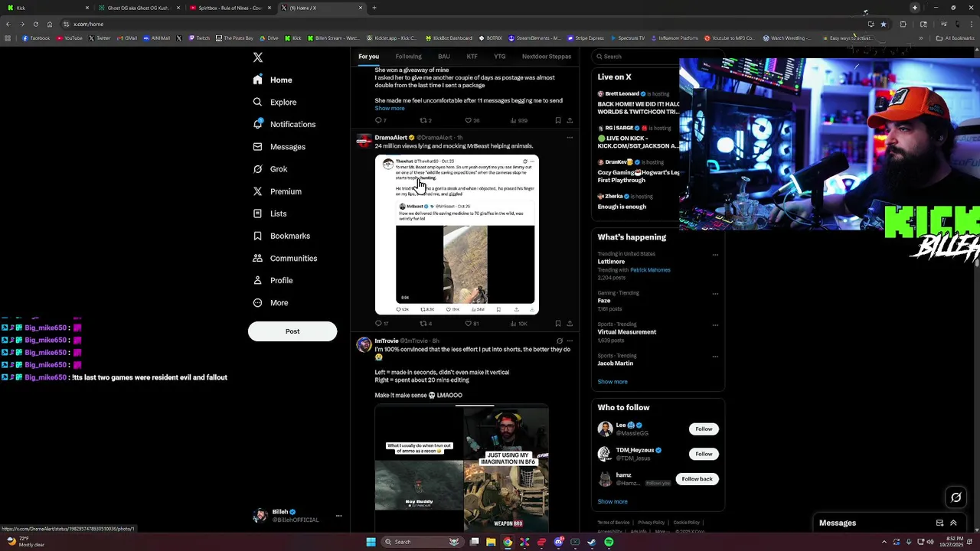The image size is (980, 551).
Task: Open Lists in the sidebar
Action: pos(269,214)
